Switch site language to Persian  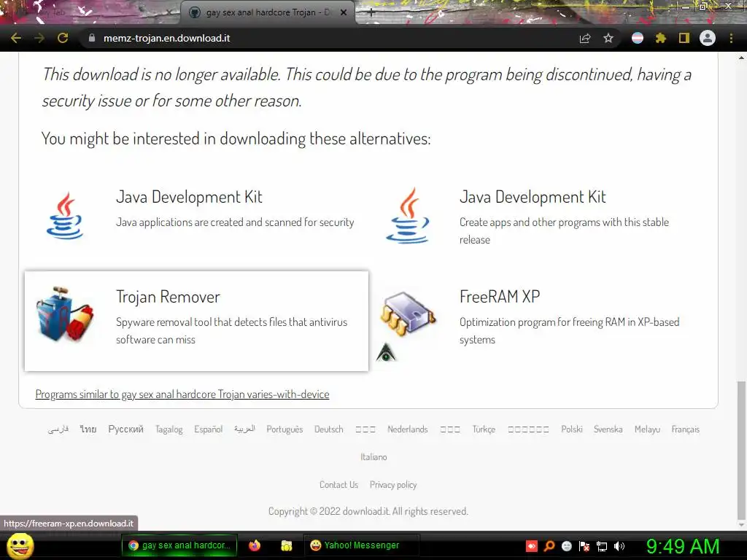click(x=58, y=429)
